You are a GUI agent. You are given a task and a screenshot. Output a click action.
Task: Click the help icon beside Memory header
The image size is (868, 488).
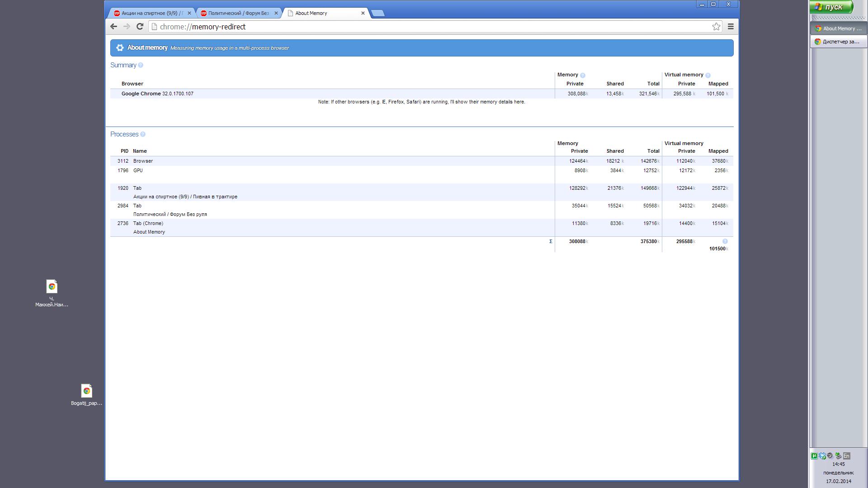pos(582,75)
